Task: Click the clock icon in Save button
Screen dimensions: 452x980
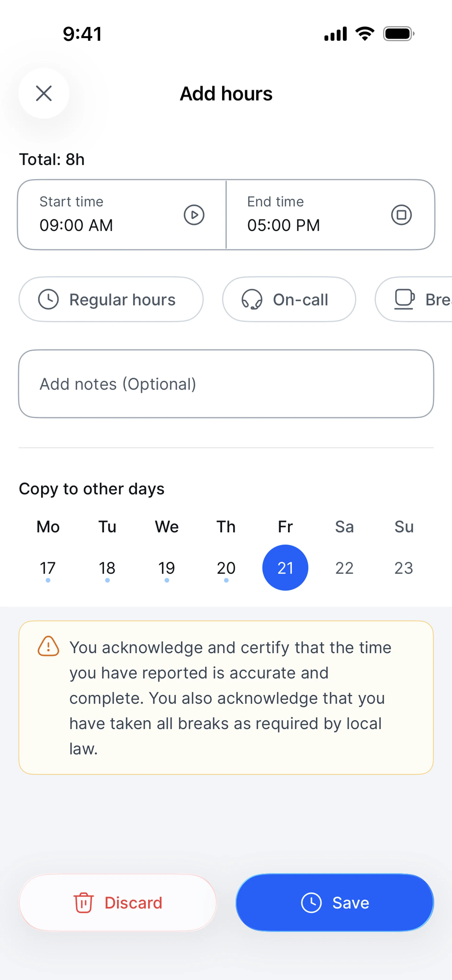Action: [311, 903]
